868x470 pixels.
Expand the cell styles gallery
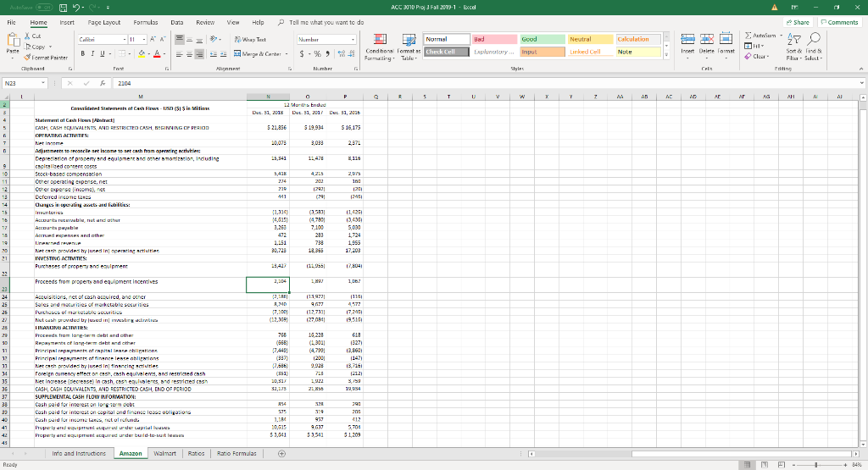[666, 55]
